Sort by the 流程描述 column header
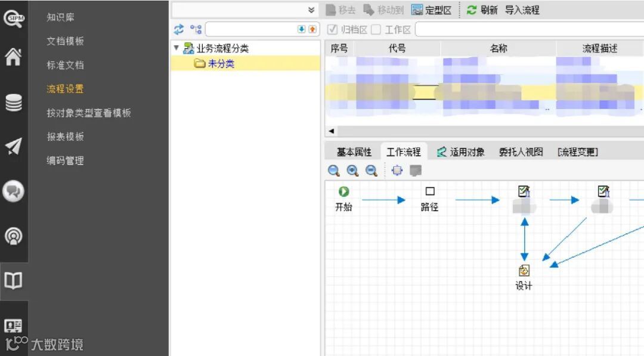The width and height of the screenshot is (644, 356). click(600, 48)
